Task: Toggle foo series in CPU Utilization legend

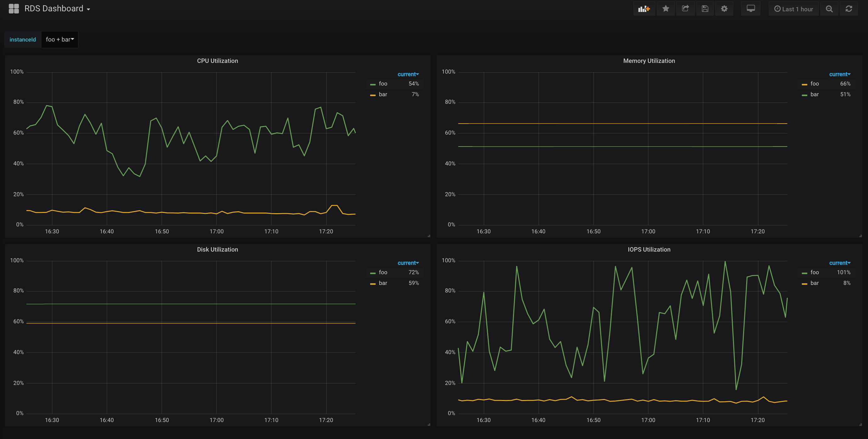Action: click(383, 84)
